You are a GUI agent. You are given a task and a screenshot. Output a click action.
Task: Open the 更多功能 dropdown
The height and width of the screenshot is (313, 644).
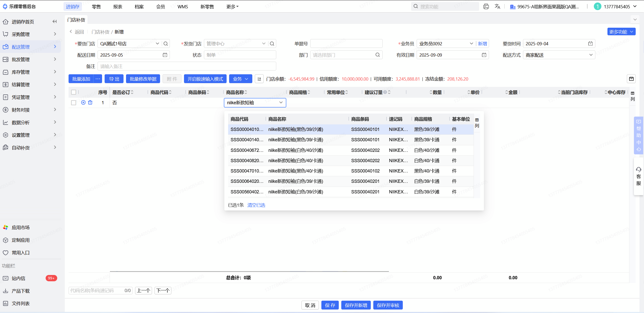(x=621, y=32)
